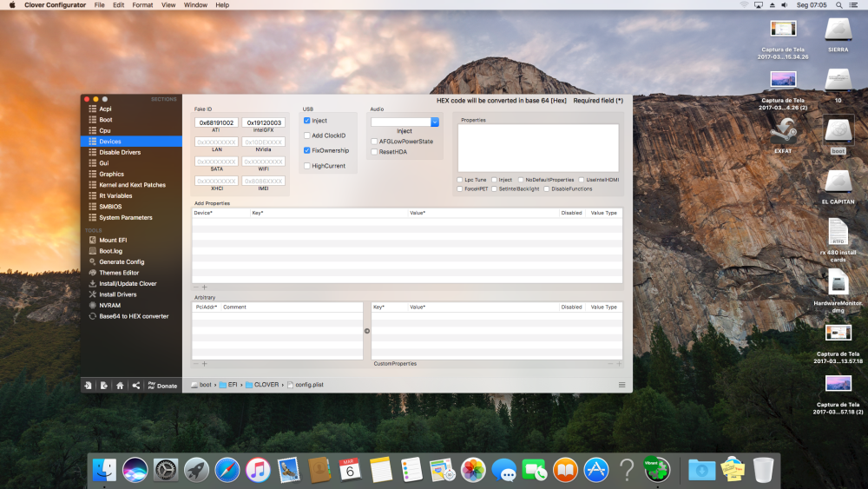The image size is (868, 489).
Task: Open the Themes Editor tool
Action: [119, 273]
